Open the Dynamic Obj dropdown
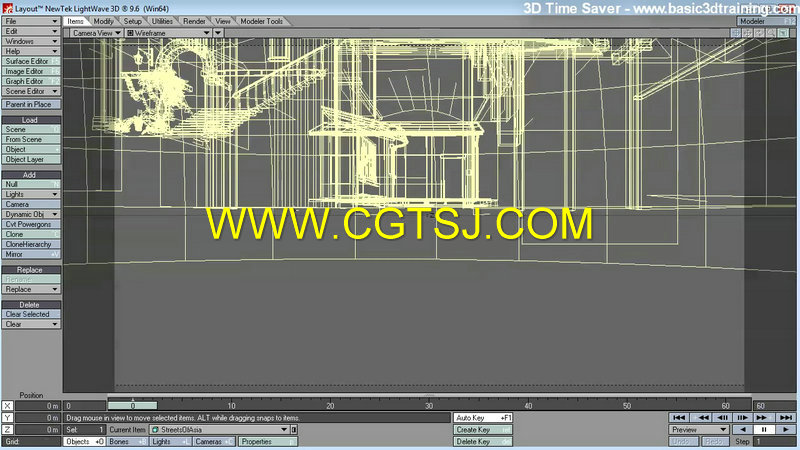Image resolution: width=800 pixels, height=450 pixels. [x=31, y=214]
